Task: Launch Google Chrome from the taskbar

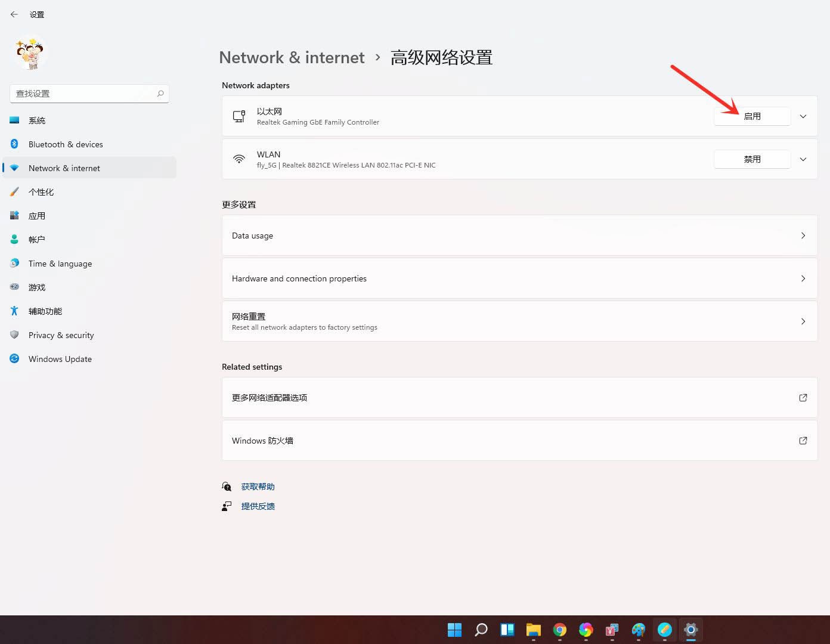Action: click(559, 630)
